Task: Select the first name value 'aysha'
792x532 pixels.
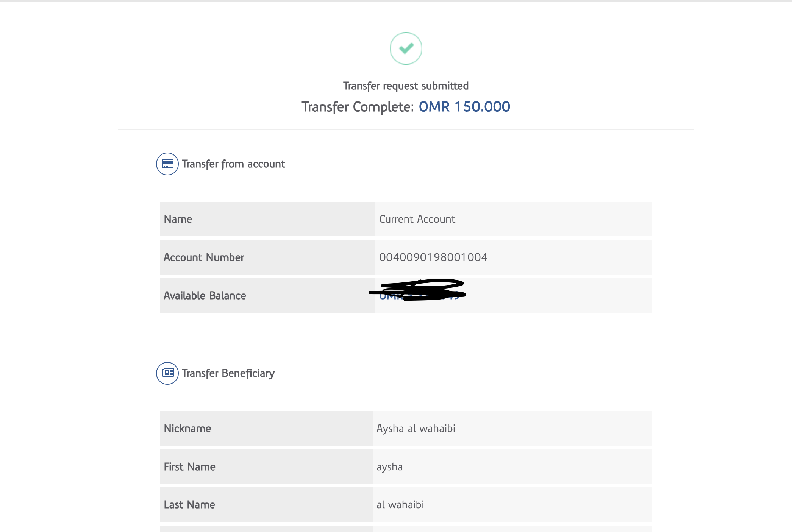Action: tap(389, 467)
